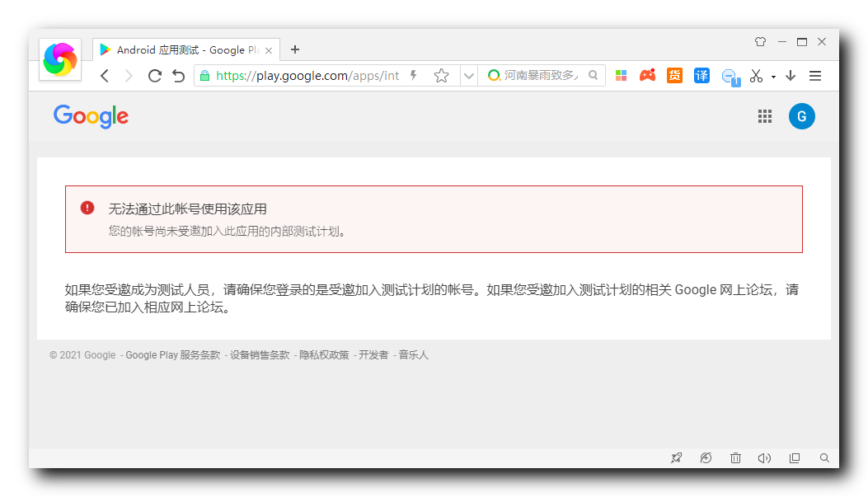
Task: Bookmark page with the star icon
Action: pyautogui.click(x=441, y=75)
